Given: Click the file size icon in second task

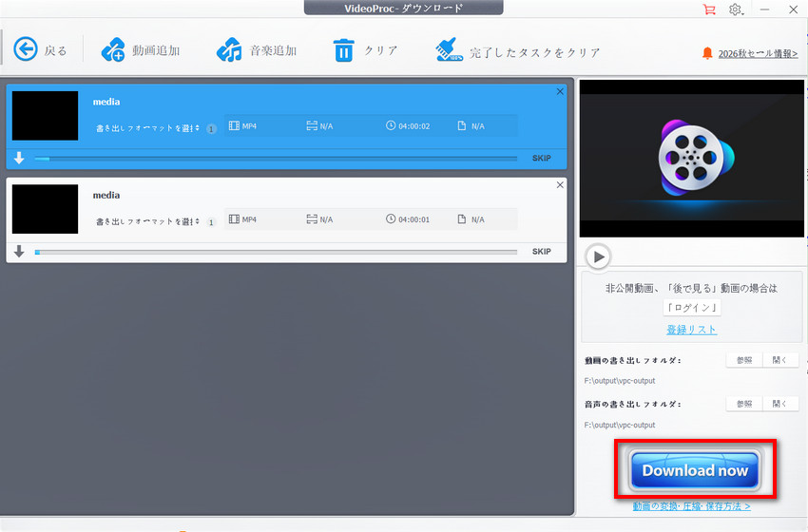Looking at the screenshot, I should tap(462, 218).
